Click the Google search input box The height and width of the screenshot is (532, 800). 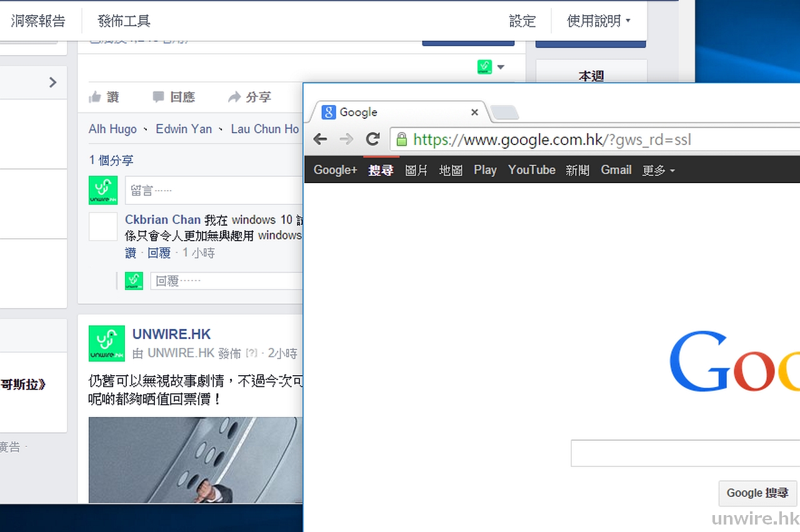[684, 453]
